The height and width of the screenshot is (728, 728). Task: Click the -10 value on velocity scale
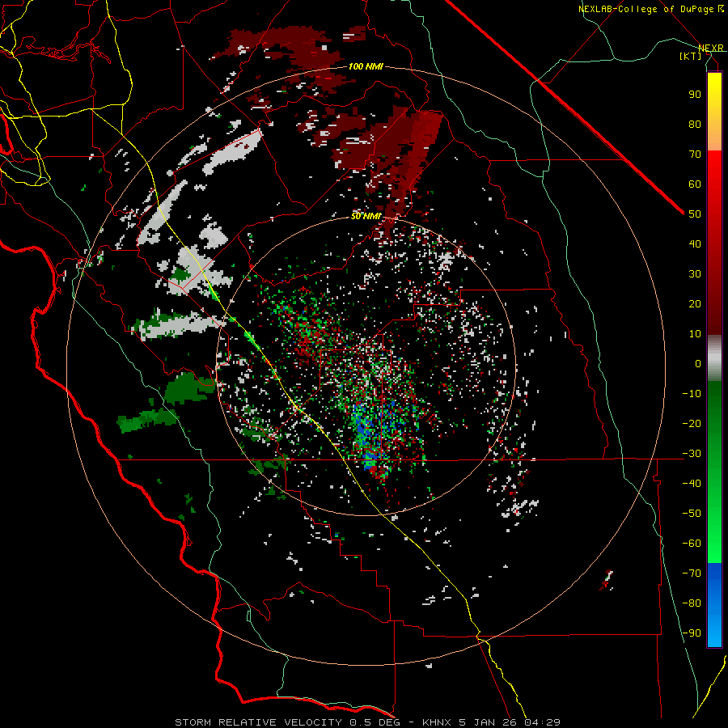pyautogui.click(x=692, y=394)
